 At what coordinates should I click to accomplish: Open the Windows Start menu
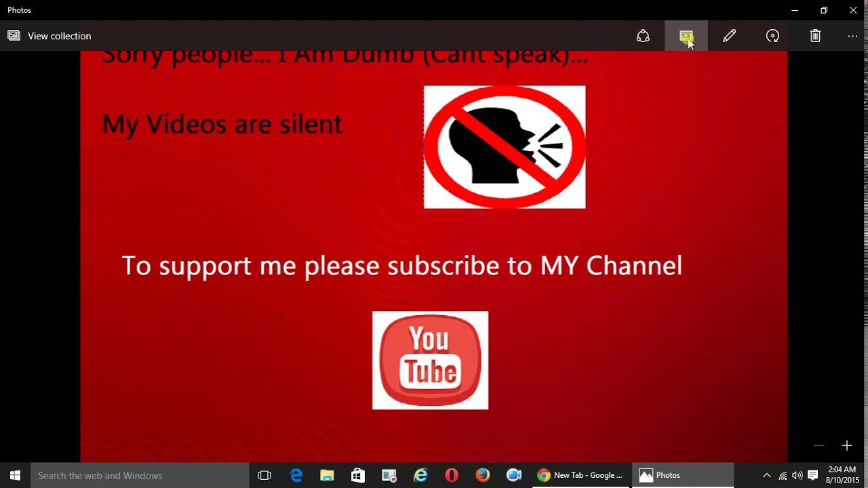point(15,475)
